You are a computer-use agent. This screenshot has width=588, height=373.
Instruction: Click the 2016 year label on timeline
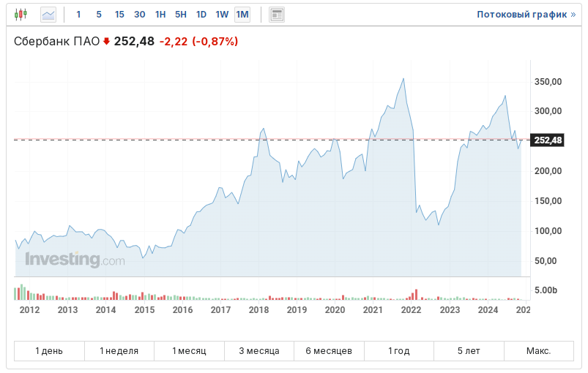pyautogui.click(x=182, y=309)
